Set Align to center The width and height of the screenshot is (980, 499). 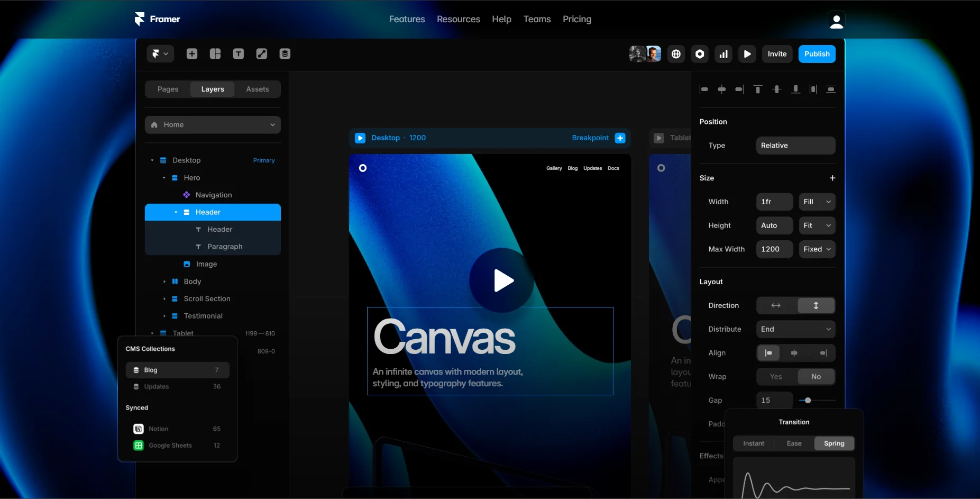coord(794,353)
